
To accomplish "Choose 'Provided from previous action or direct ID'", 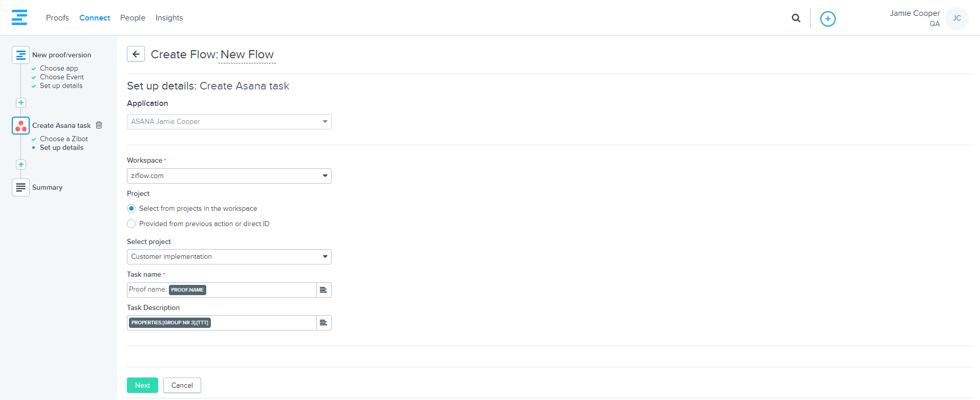I will (132, 224).
